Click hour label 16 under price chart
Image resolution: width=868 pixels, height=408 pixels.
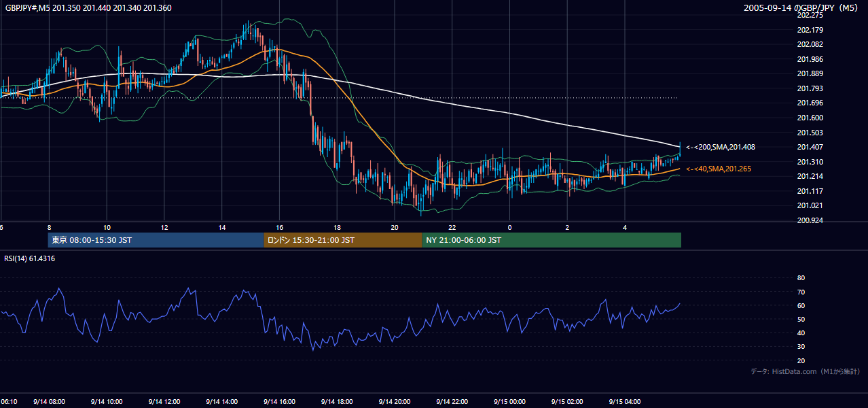point(280,227)
